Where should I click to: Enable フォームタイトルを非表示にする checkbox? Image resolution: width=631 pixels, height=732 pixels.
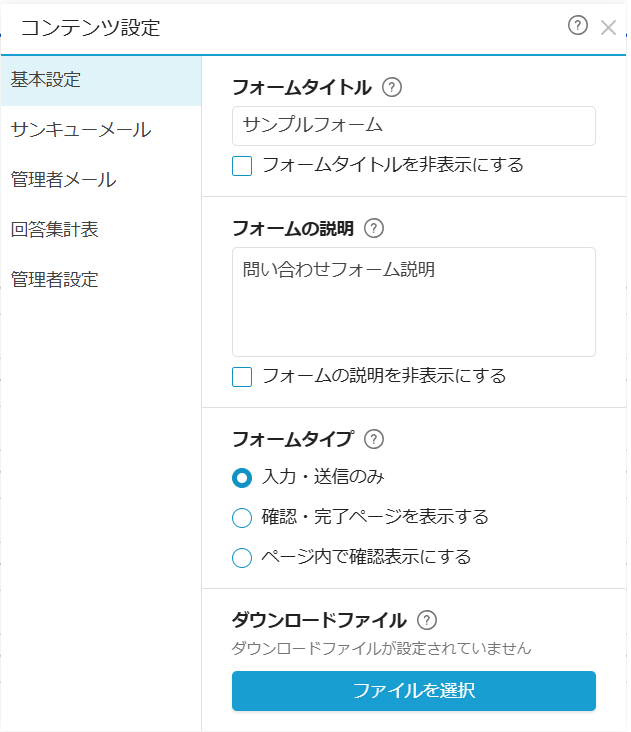(242, 166)
